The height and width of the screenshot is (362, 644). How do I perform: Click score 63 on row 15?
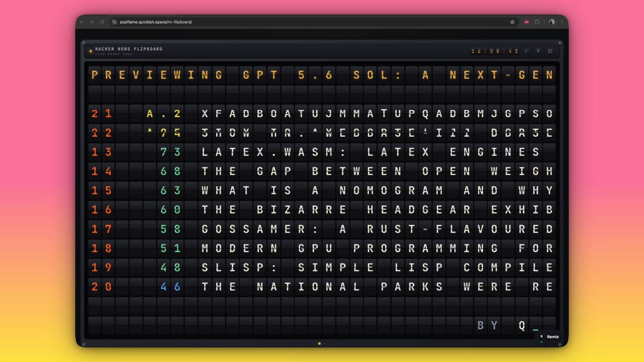coord(170,190)
